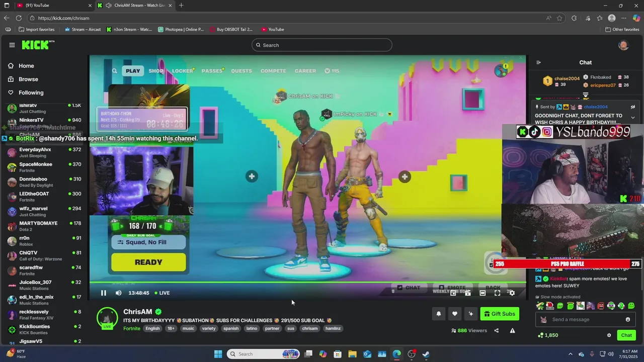Open SpaceMonkee channel in sidebar
644x362 pixels.
click(x=44, y=167)
